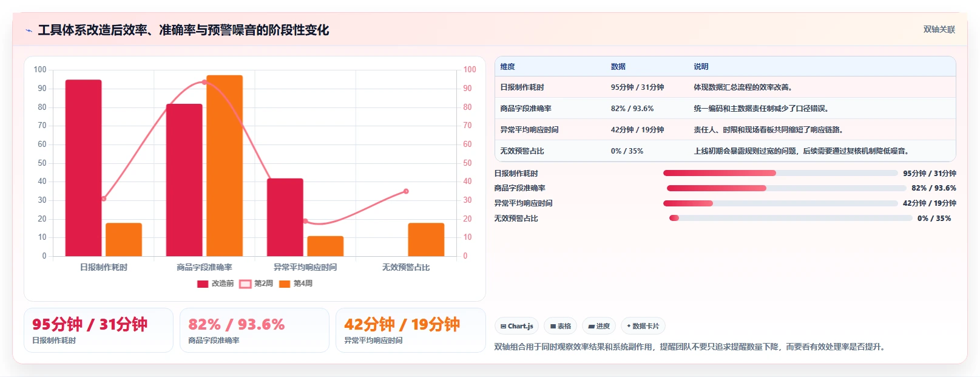The width and height of the screenshot is (980, 377).
Task: Click the lightning icon beside the panel title
Action: 29,30
